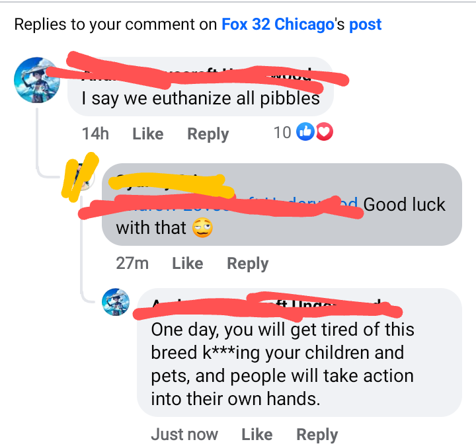Open top commenter's anime profile picture
The width and height of the screenshot is (476, 448).
pyautogui.click(x=37, y=80)
